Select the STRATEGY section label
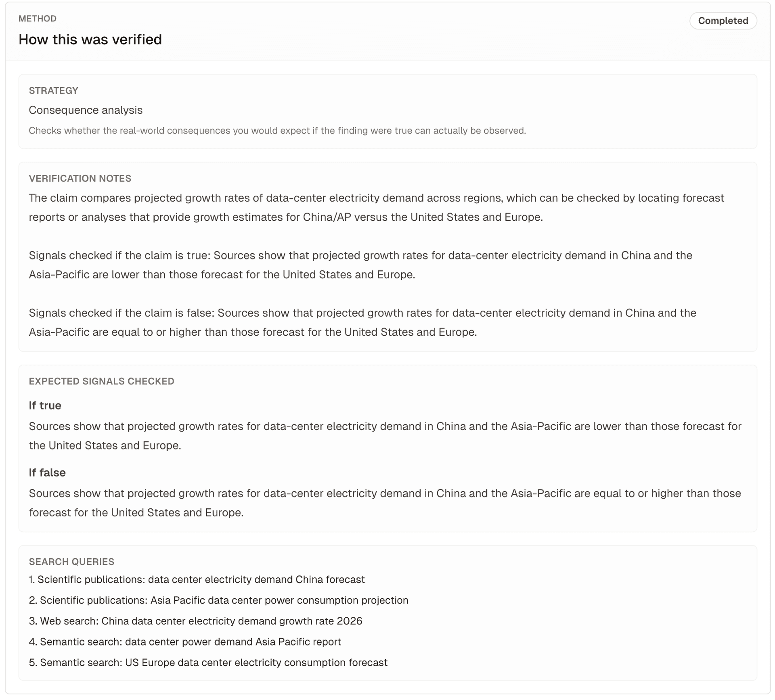Viewport: 775px width, 700px height. pyautogui.click(x=53, y=90)
